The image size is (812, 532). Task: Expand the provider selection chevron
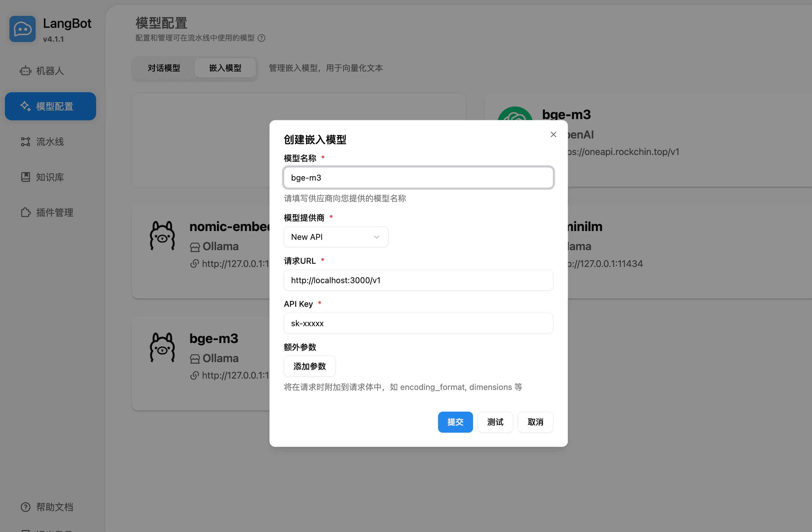pyautogui.click(x=376, y=237)
